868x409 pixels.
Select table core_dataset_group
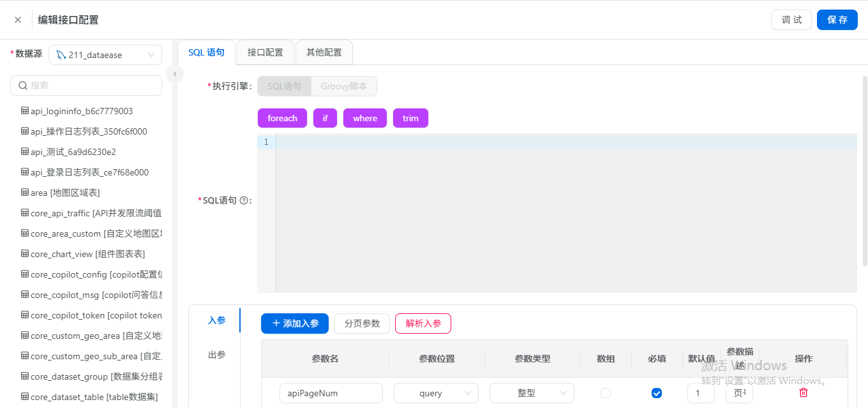(x=96, y=376)
